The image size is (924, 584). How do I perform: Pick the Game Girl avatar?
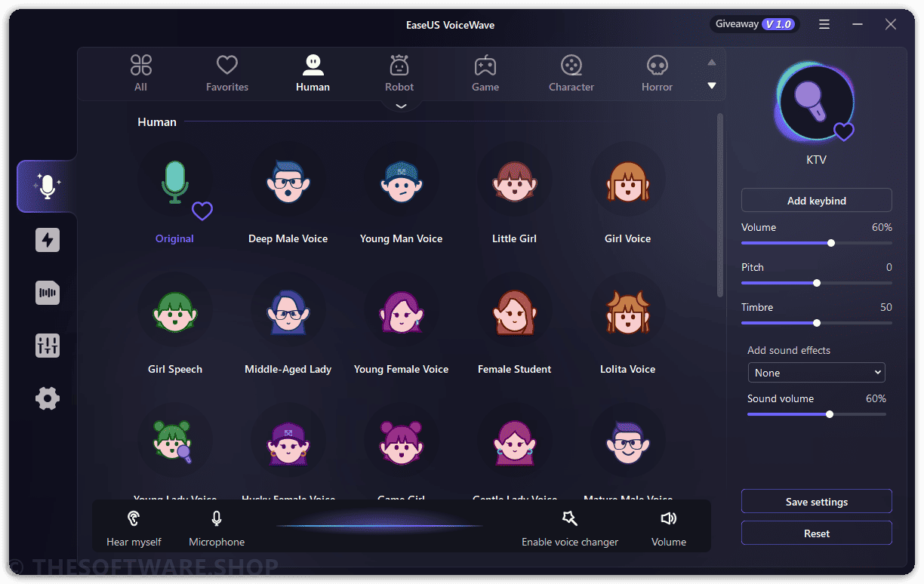coord(401,443)
